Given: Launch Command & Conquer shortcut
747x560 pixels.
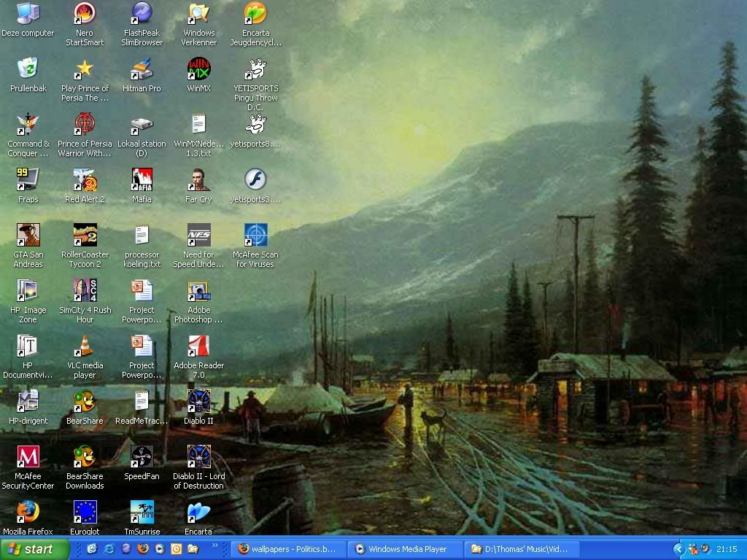Looking at the screenshot, I should tap(28, 124).
